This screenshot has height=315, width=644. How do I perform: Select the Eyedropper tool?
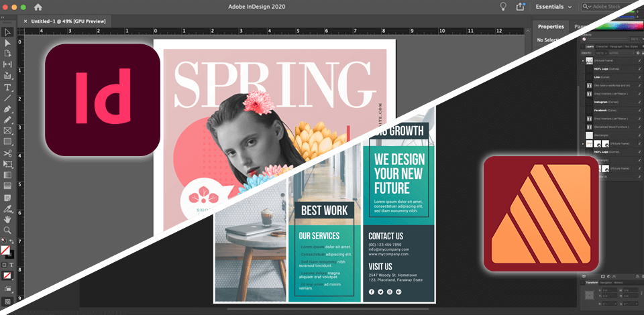coord(7,208)
